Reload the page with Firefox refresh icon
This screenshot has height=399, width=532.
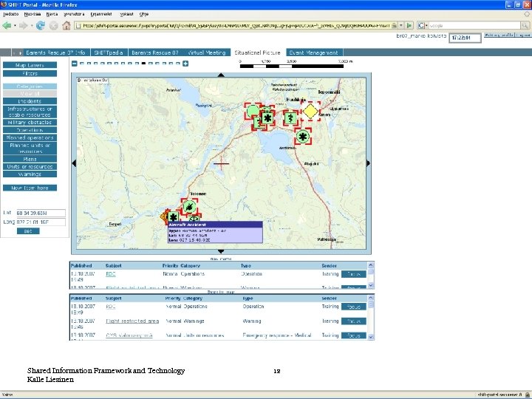click(x=39, y=25)
